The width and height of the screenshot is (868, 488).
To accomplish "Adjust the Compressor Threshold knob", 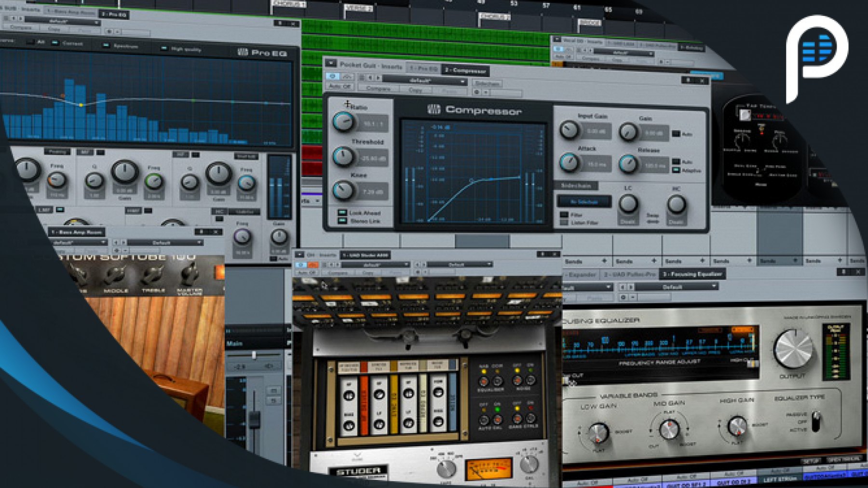I will click(343, 157).
